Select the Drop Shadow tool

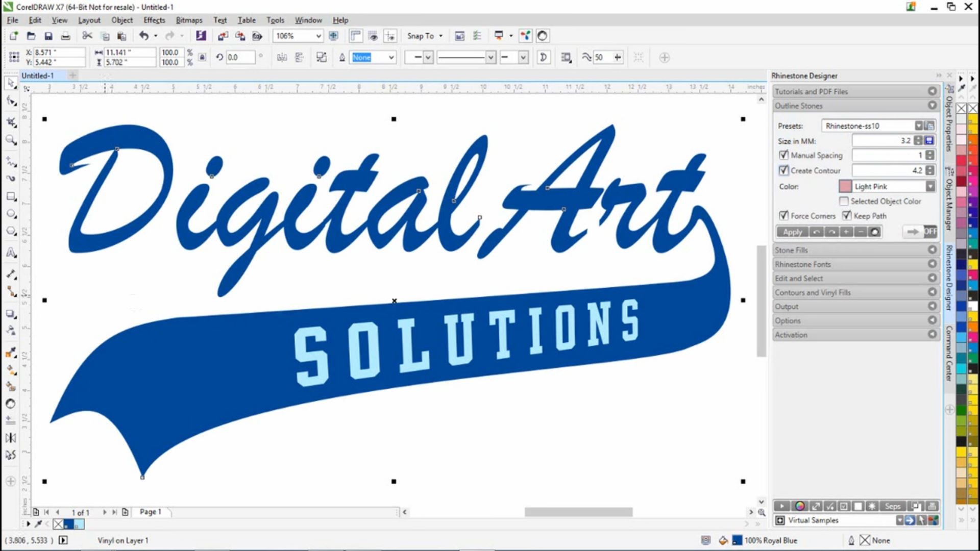11,313
